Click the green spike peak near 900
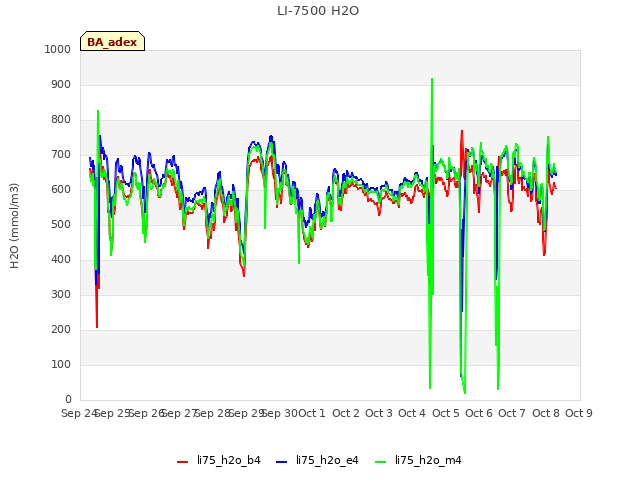This screenshot has width=640, height=480. (x=432, y=79)
